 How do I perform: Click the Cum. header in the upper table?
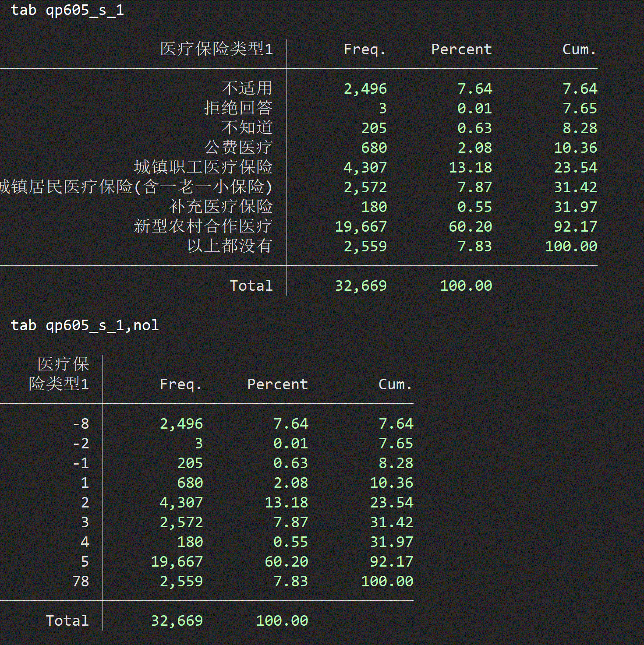[579, 49]
